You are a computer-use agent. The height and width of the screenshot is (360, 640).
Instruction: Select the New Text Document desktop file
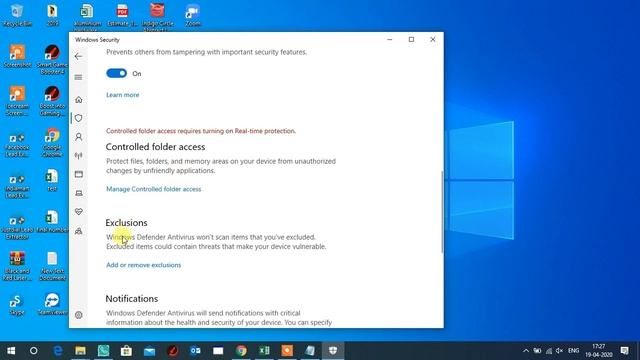pos(52,266)
